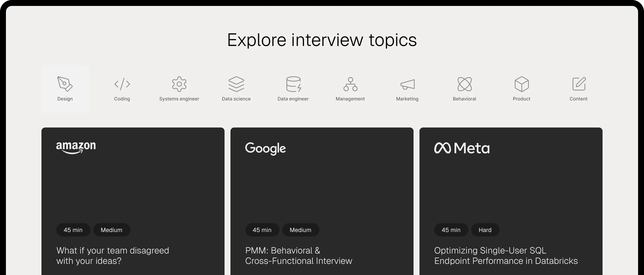Screen dimensions: 644x275
Task: Click the amazon logo on first card
Action: [76, 148]
